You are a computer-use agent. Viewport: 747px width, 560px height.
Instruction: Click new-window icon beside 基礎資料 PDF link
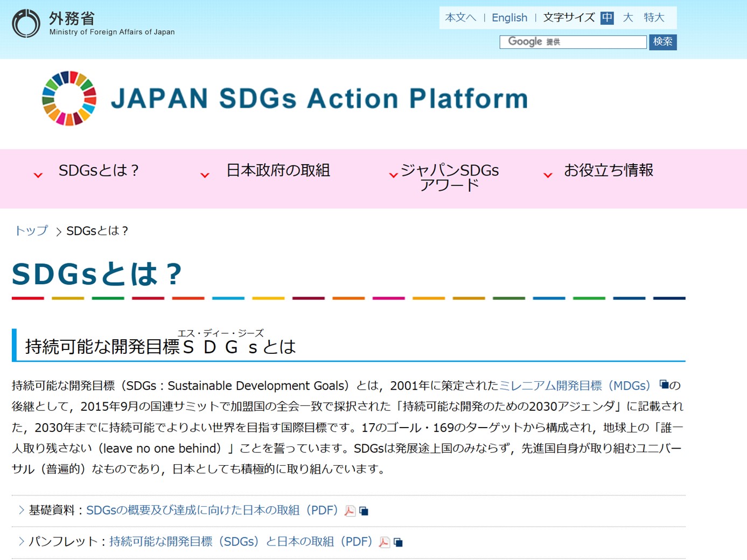[364, 511]
